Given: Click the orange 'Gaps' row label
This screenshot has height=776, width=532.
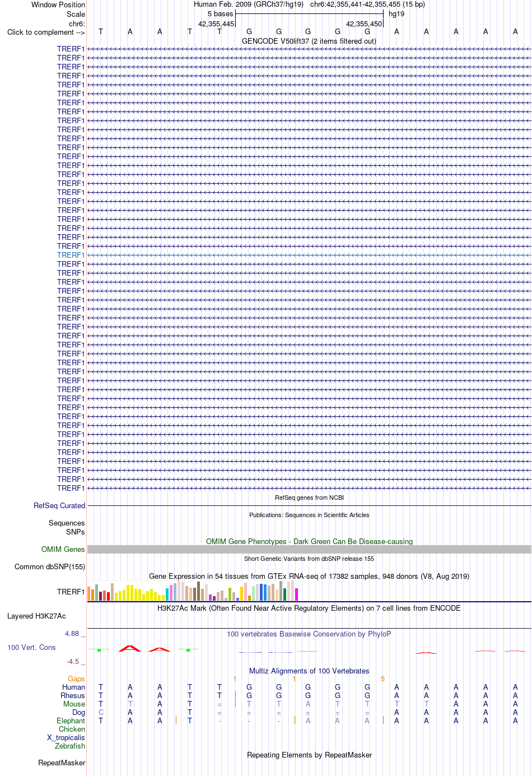Looking at the screenshot, I should tap(76, 679).
